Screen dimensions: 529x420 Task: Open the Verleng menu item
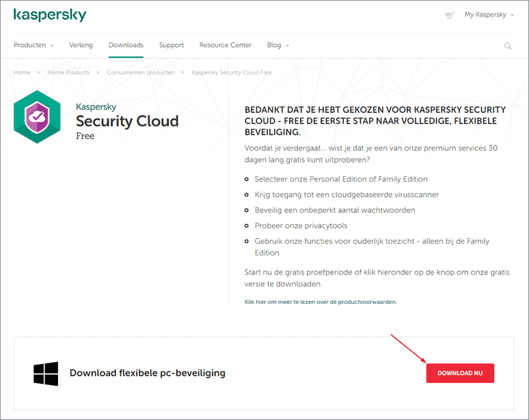coord(81,45)
